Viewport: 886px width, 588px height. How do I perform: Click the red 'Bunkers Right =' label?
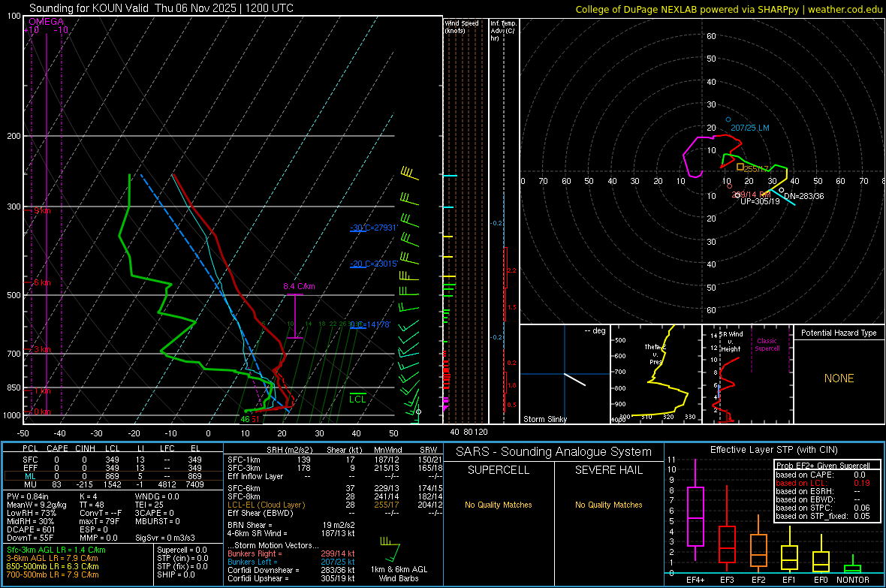(254, 553)
